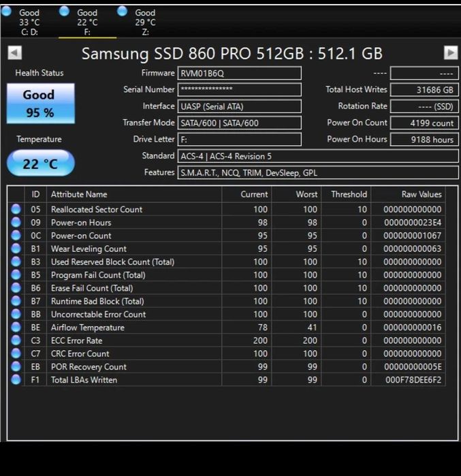461x476 pixels.
Task: Click status orb of C: D: drive
Action: 6,11
